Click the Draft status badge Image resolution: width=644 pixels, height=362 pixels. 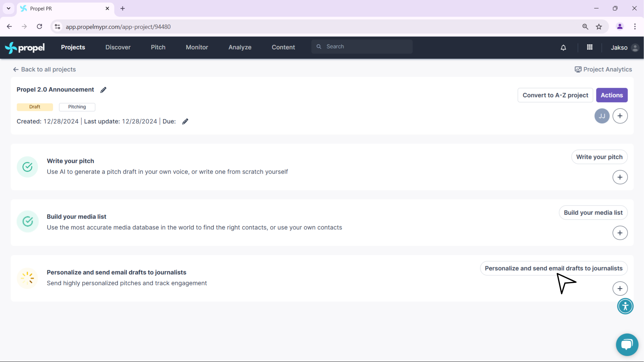click(x=35, y=107)
